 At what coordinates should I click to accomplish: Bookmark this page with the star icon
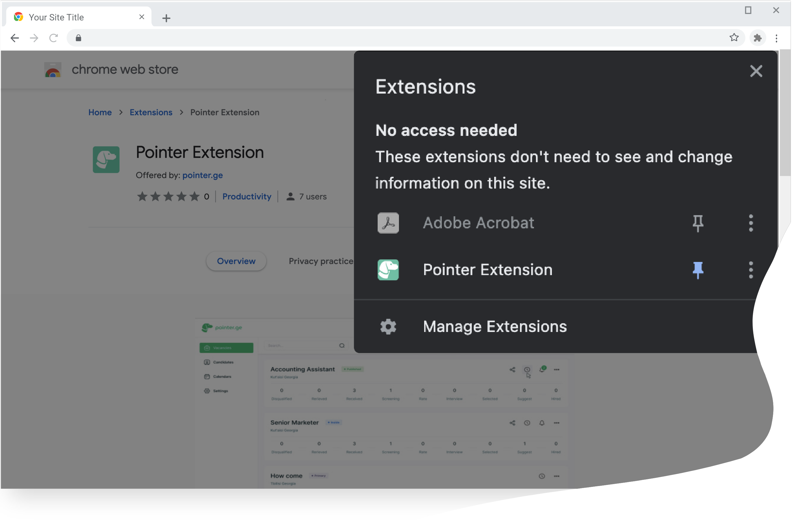[x=735, y=38]
